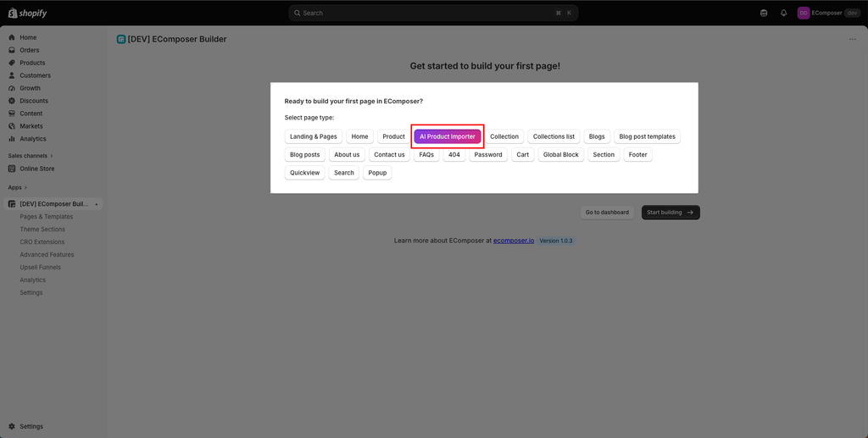Select the Blogs page type

pos(597,136)
